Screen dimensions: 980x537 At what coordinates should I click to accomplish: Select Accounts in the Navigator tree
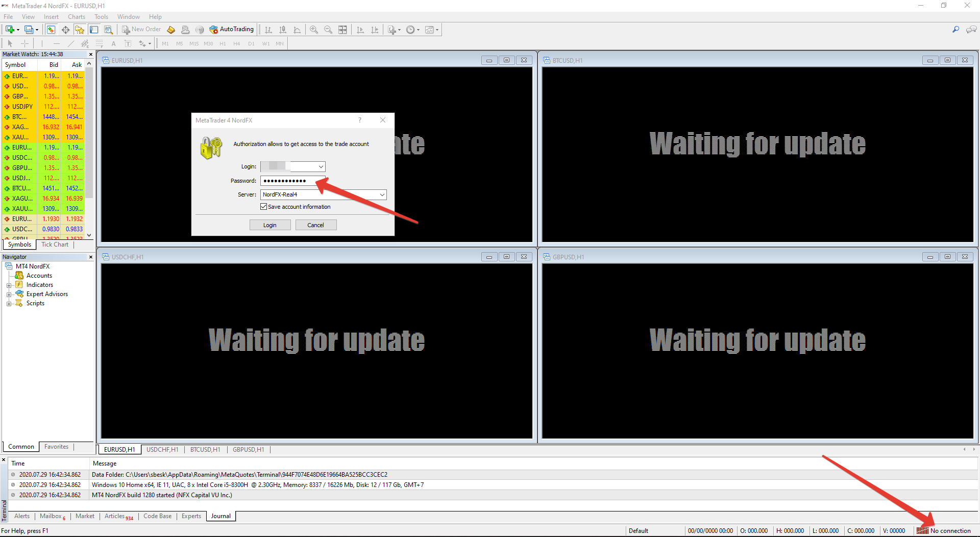pyautogui.click(x=39, y=276)
